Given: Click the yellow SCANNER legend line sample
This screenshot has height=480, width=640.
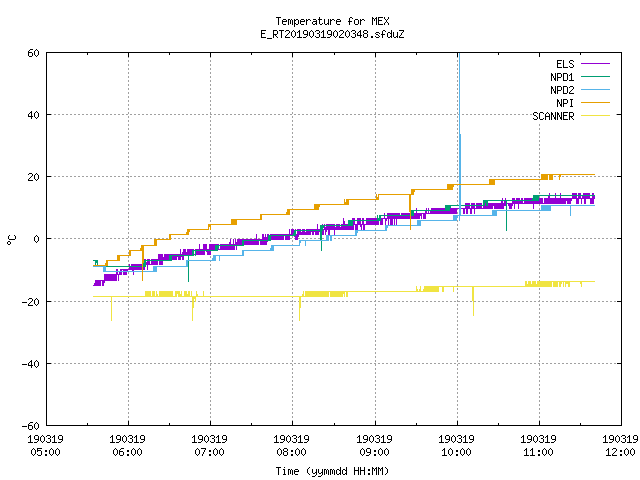Looking at the screenshot, I should [595, 116].
